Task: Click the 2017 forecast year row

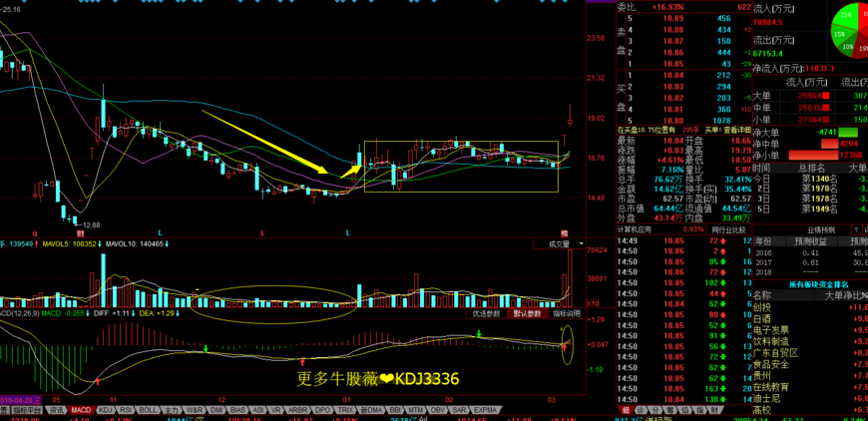Action: (x=810, y=262)
